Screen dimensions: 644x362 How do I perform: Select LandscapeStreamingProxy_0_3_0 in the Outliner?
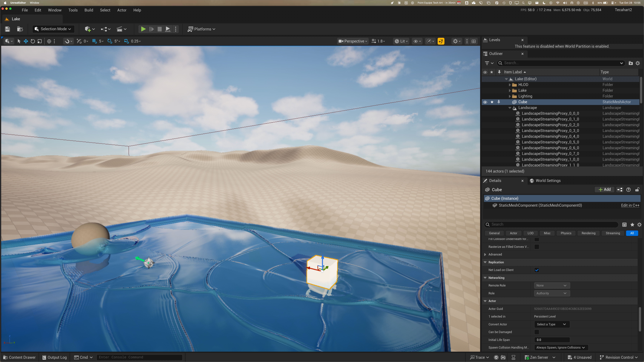[x=550, y=131]
